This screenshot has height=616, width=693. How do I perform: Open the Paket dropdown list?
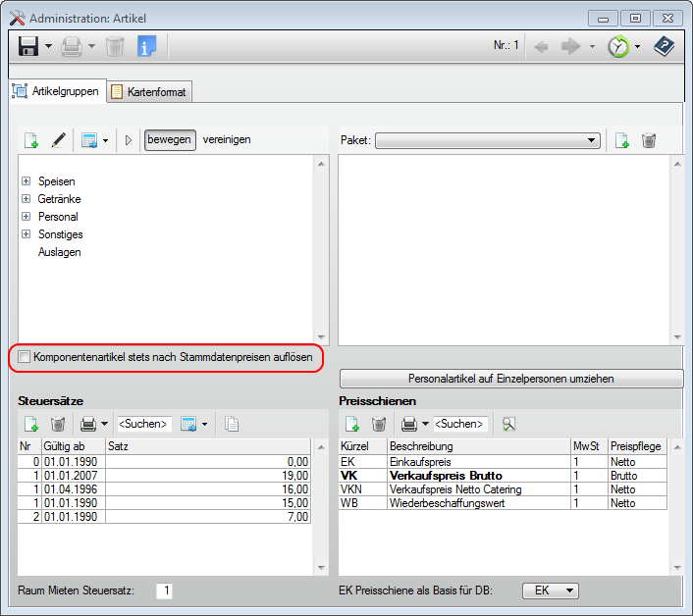pyautogui.click(x=592, y=141)
